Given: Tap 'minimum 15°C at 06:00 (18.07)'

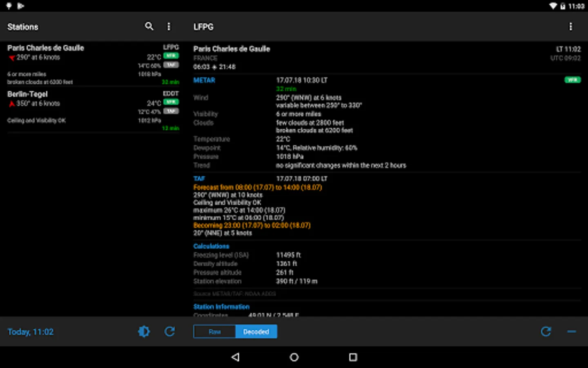Looking at the screenshot, I should 238,218.
